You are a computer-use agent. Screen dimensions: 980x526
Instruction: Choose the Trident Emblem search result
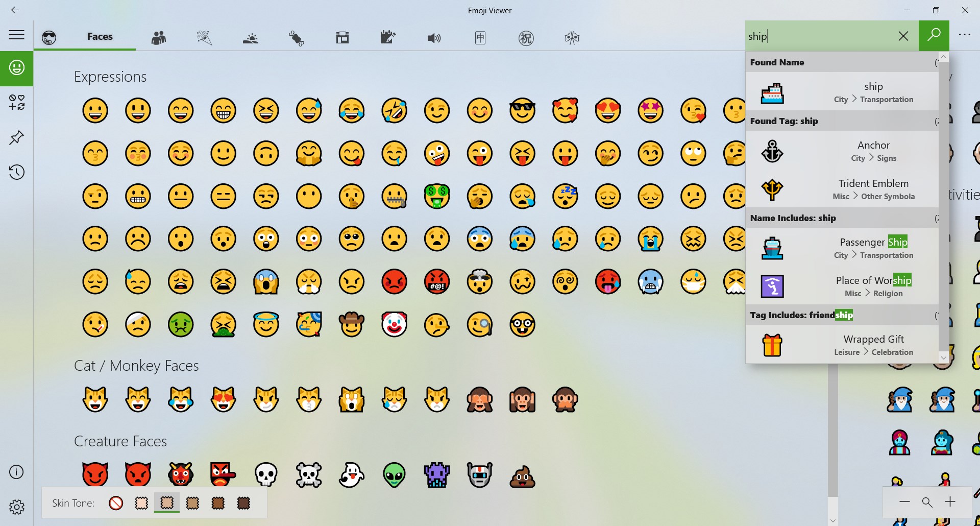pos(842,189)
